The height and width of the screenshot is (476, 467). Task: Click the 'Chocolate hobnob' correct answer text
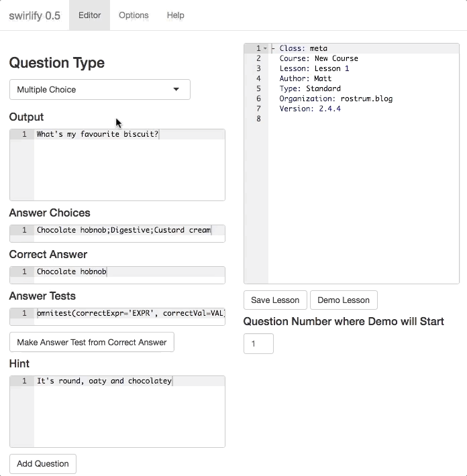(71, 272)
